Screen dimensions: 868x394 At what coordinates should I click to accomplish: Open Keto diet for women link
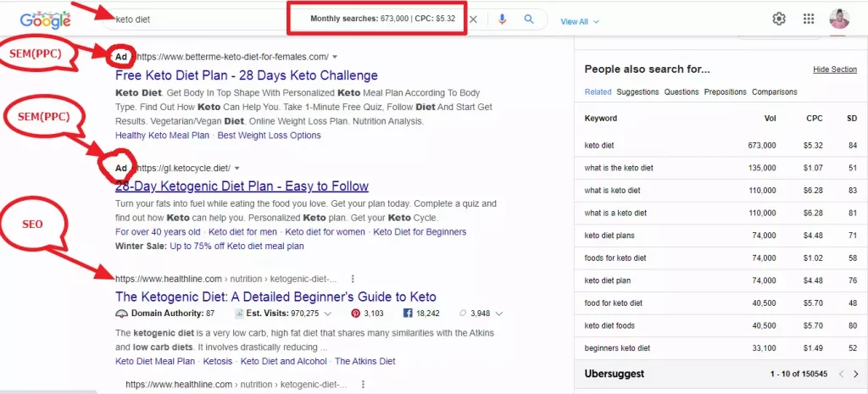pos(325,232)
